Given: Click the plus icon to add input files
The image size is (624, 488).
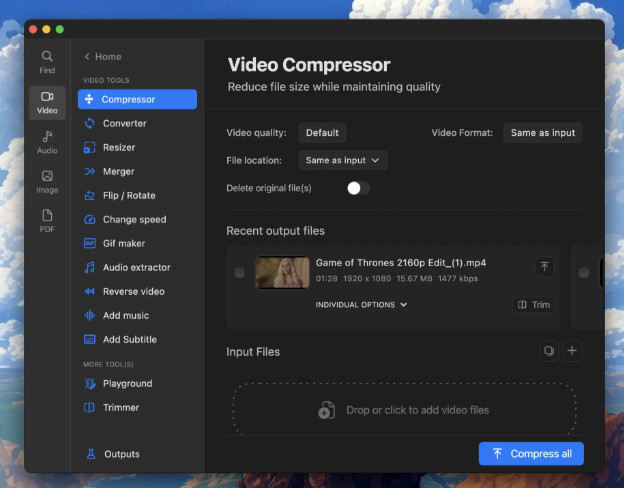Looking at the screenshot, I should (572, 351).
